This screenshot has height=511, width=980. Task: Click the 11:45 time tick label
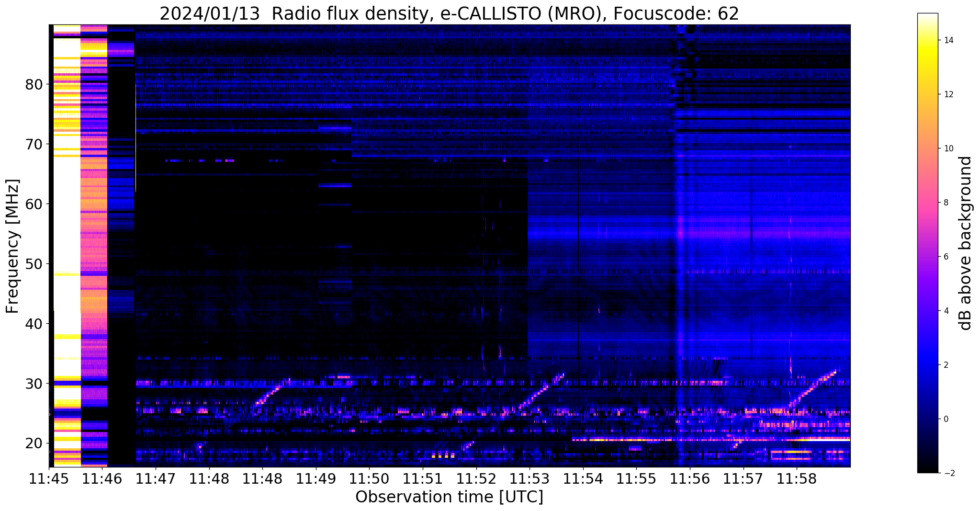pos(49,479)
